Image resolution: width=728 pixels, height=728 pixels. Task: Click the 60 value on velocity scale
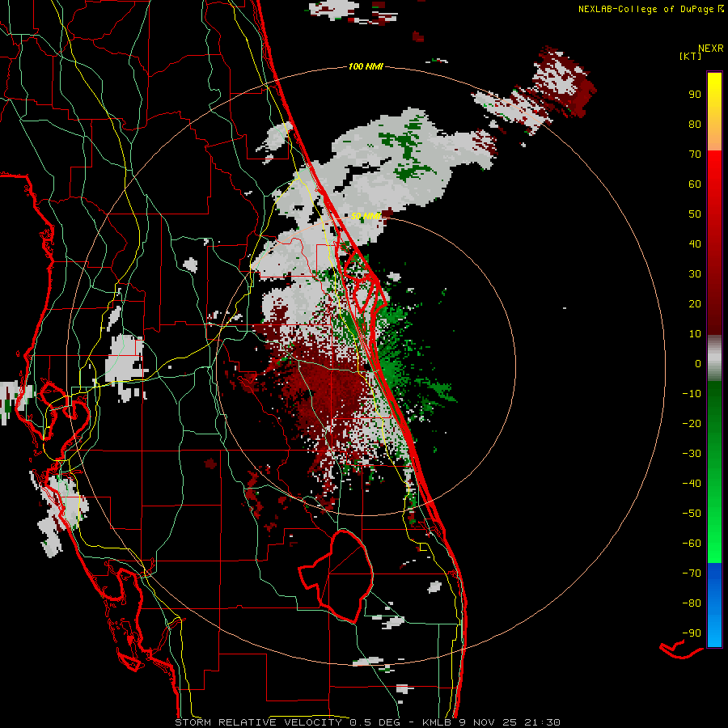695,184
